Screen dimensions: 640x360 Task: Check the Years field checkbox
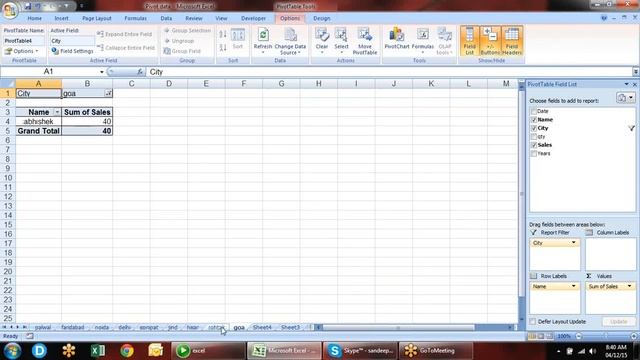(x=534, y=153)
